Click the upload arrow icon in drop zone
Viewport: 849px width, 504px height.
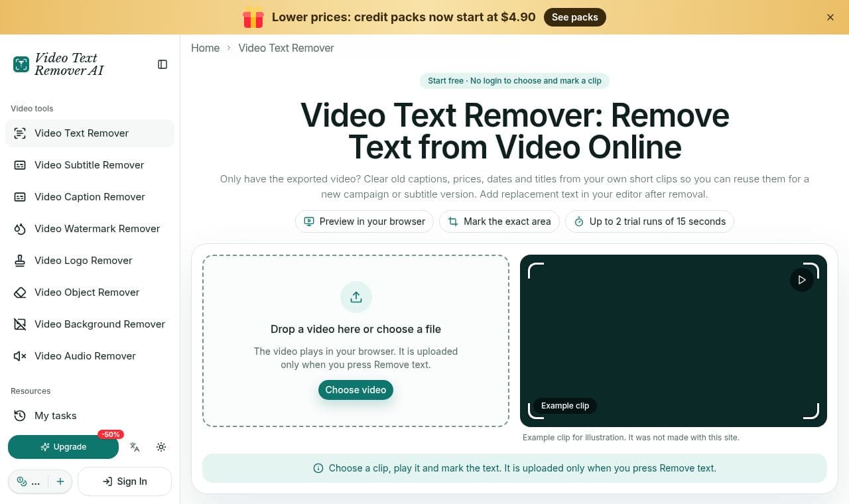[x=356, y=297]
